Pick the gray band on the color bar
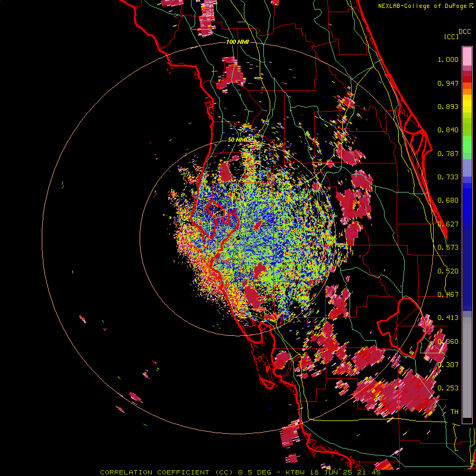 (467, 368)
